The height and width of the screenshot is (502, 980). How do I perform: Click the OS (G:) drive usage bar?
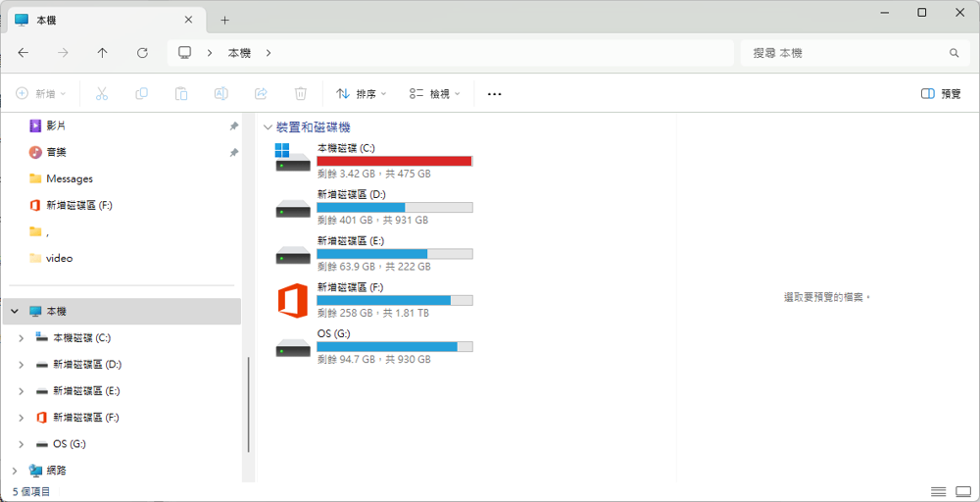click(394, 347)
